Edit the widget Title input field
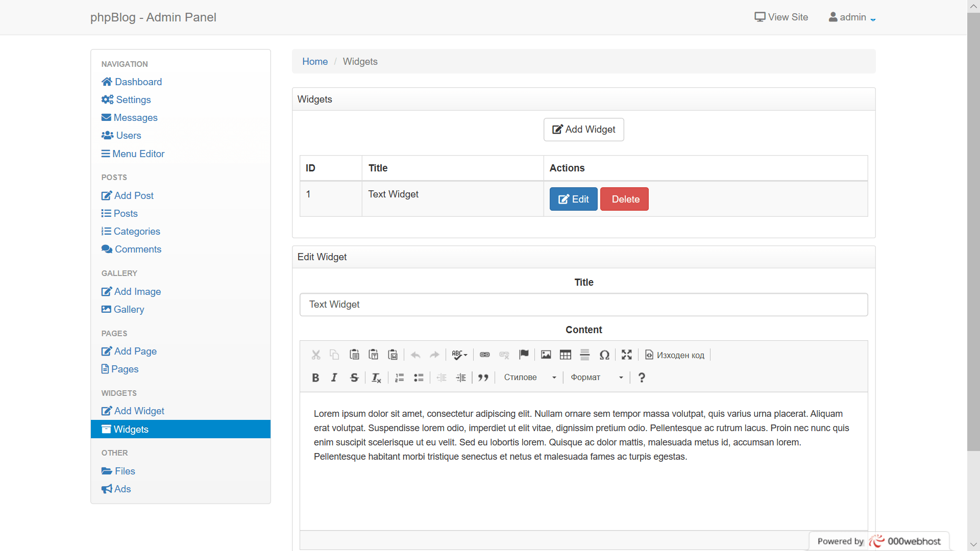980x551 pixels. (583, 305)
